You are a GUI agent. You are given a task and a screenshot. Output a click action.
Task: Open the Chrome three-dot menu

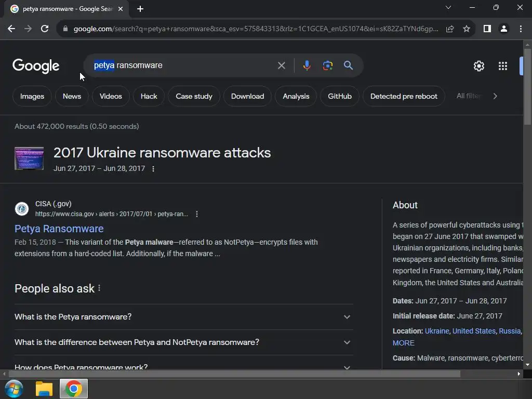tap(521, 29)
